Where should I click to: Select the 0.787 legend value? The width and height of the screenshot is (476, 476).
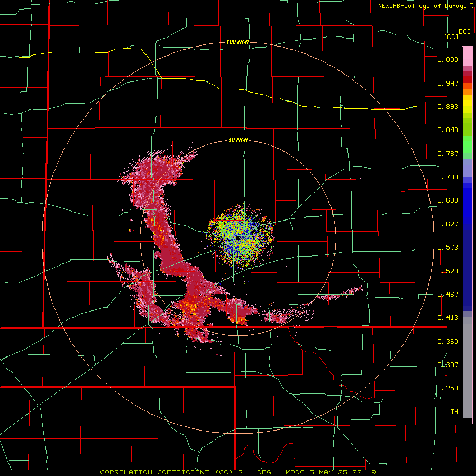(x=448, y=153)
